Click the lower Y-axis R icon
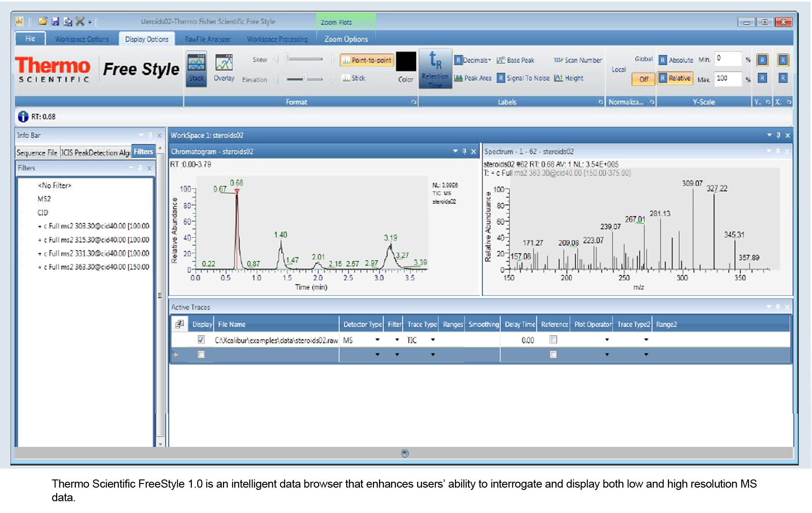This screenshot has width=812, height=513. click(763, 78)
